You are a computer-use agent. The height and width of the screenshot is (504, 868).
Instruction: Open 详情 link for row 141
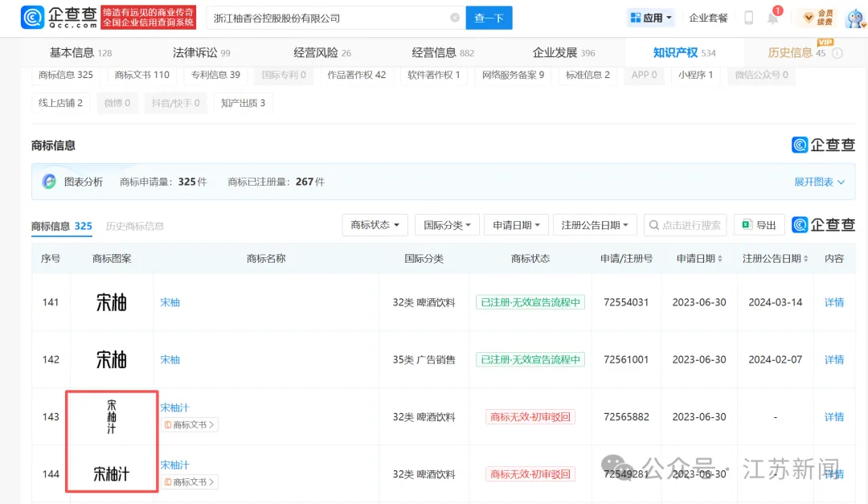834,302
